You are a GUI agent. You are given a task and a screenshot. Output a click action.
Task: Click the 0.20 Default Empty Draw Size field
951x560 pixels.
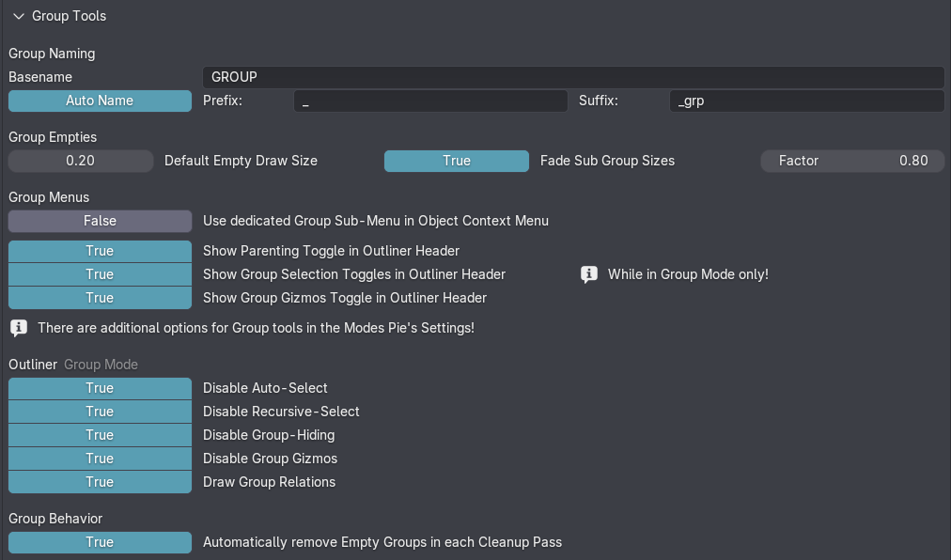tap(81, 161)
